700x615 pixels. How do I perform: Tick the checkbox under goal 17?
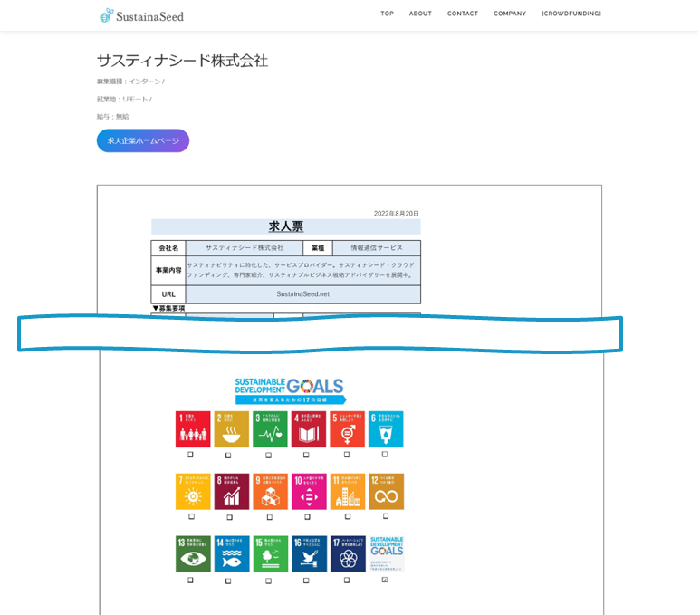pos(347,581)
